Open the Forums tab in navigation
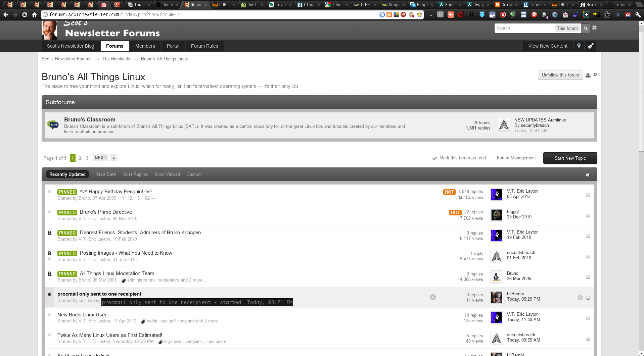Image resolution: width=644 pixels, height=356 pixels. 115,46
